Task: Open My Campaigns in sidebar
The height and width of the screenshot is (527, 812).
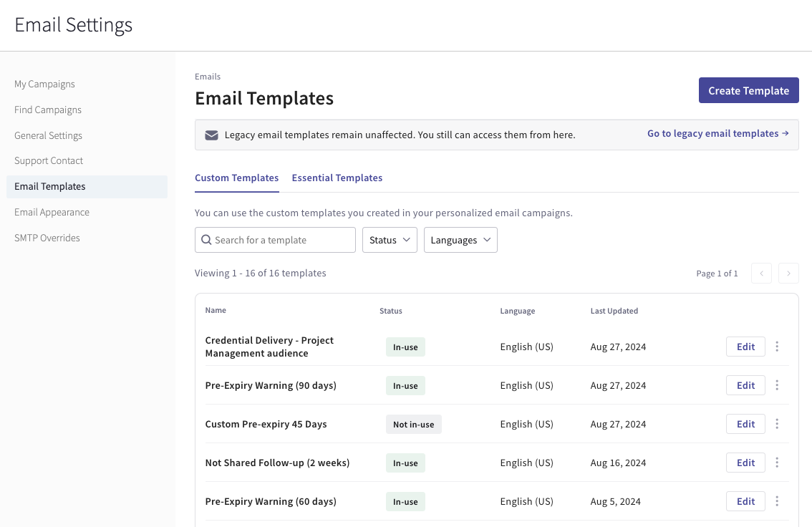Action: [44, 84]
